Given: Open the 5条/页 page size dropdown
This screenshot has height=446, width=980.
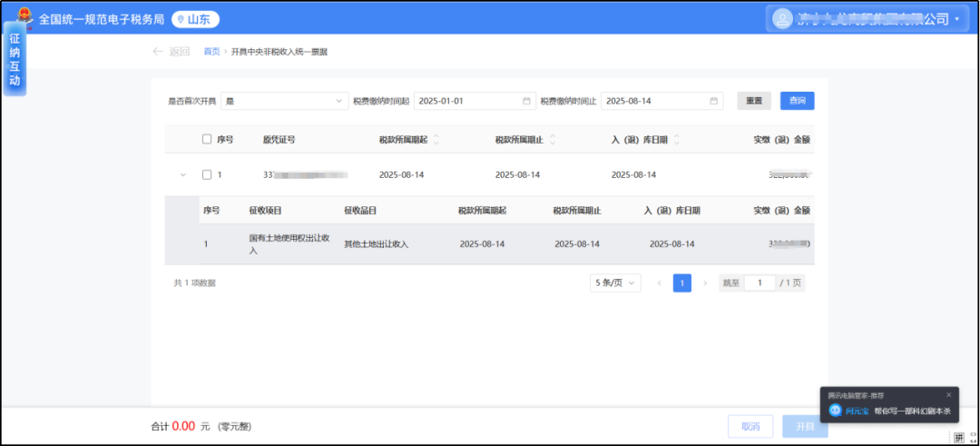Looking at the screenshot, I should coord(616,283).
